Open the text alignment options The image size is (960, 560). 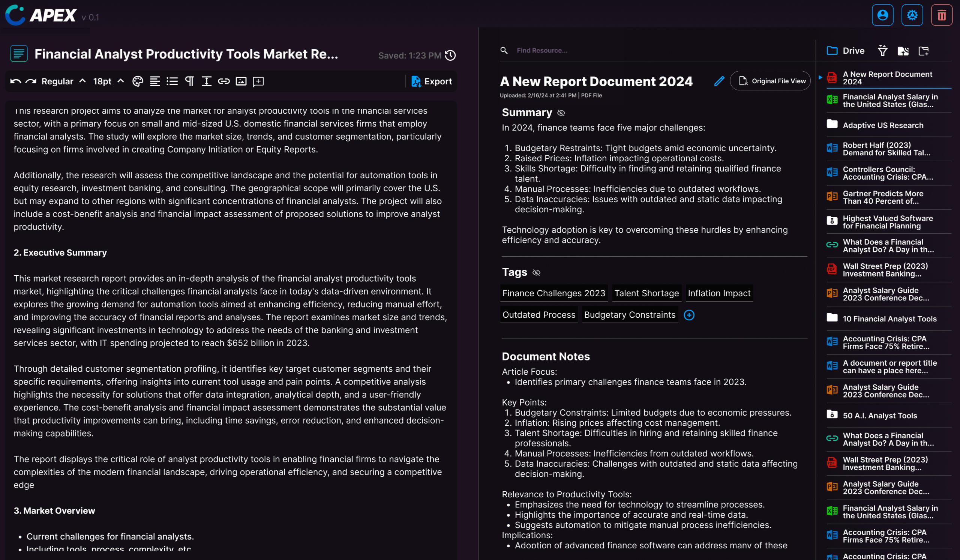pyautogui.click(x=154, y=81)
